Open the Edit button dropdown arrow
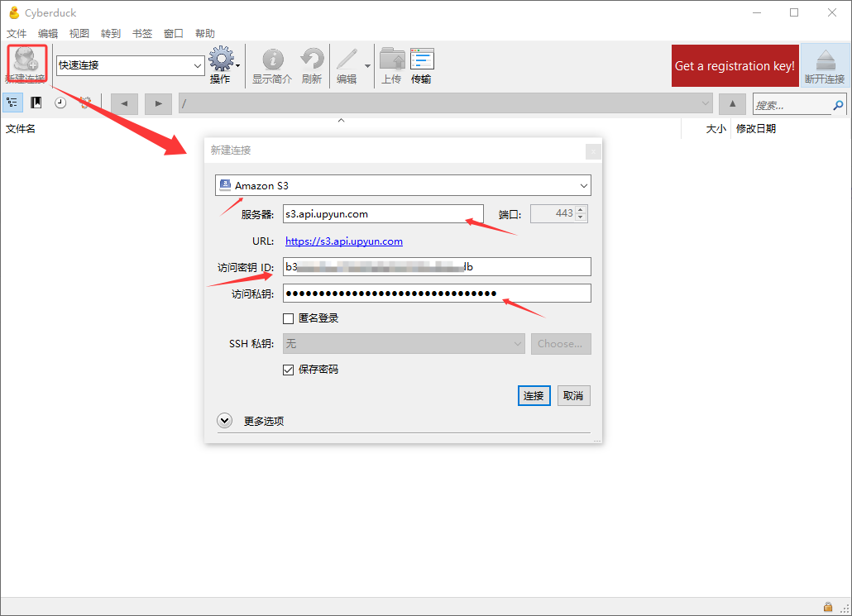This screenshot has height=616, width=852. (368, 65)
